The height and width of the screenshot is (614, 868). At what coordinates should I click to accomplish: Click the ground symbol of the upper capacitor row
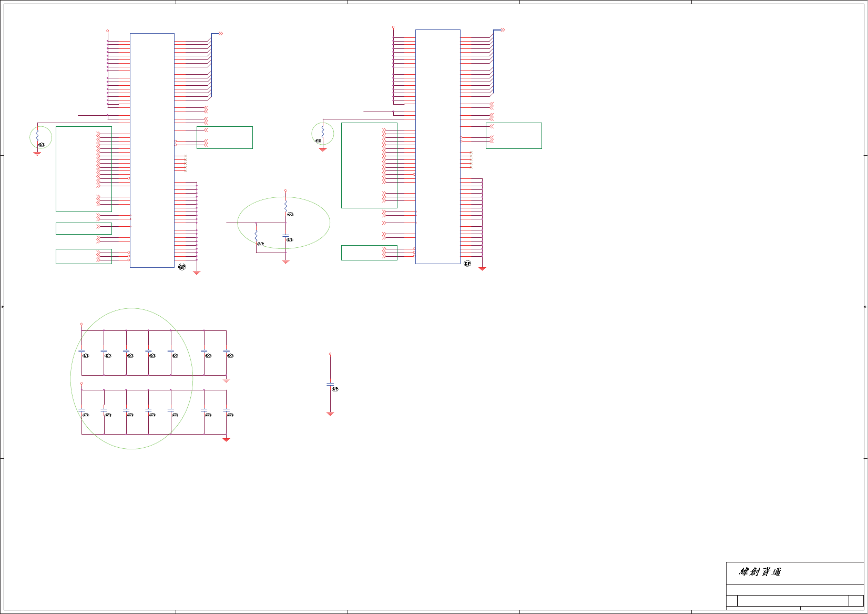coord(227,379)
